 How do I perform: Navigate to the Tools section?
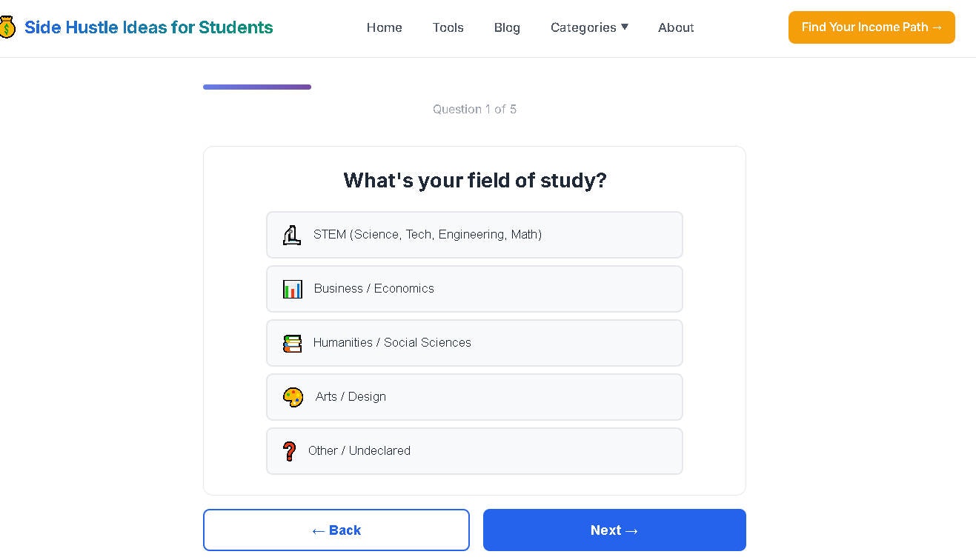pyautogui.click(x=448, y=27)
